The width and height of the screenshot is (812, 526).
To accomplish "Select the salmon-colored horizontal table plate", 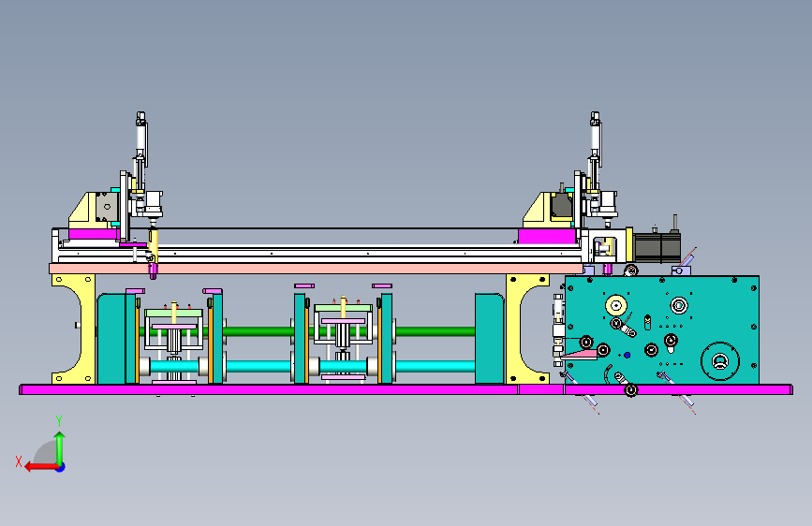I will [316, 269].
